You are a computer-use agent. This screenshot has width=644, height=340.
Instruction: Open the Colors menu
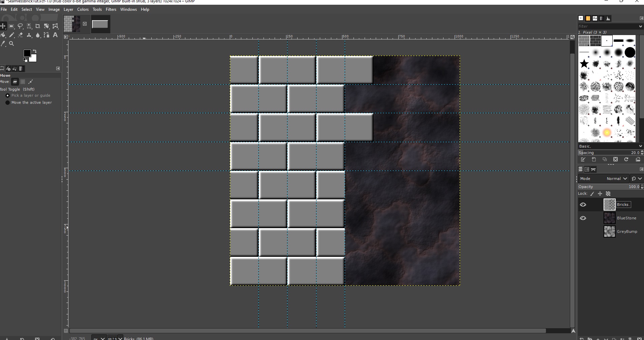tap(83, 9)
